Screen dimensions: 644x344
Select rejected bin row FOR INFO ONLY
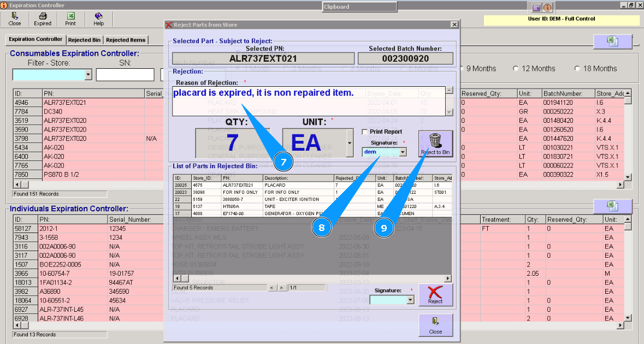tap(312, 192)
